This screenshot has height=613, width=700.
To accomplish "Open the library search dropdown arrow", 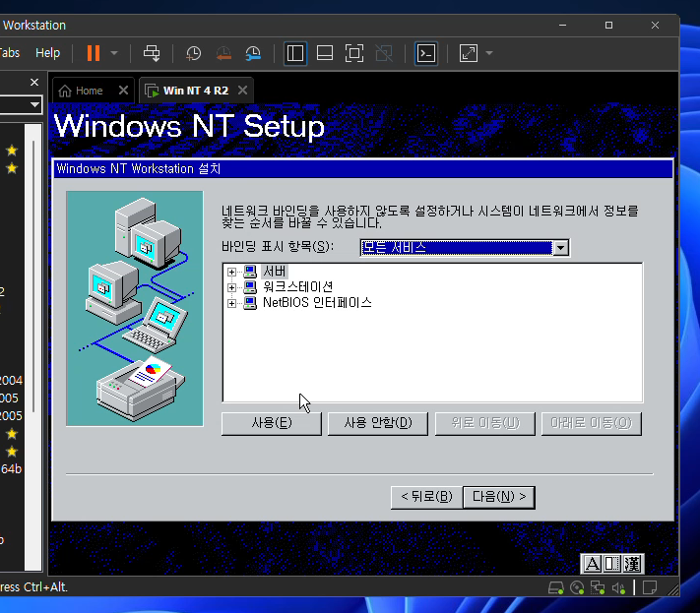I will click(x=34, y=105).
